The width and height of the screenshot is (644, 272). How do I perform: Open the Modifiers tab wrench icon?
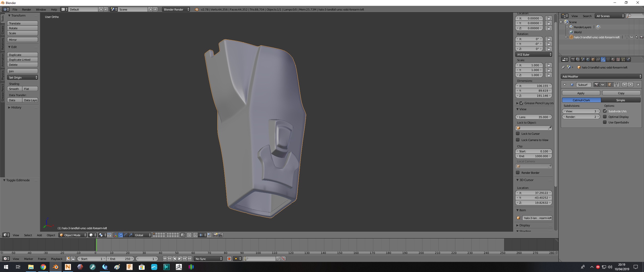pos(603,59)
